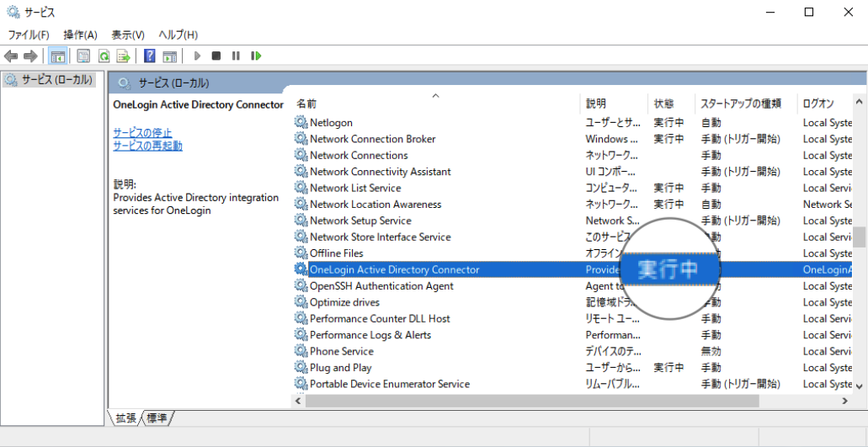Click the サービスの停止 link
868x447 pixels.
click(142, 133)
